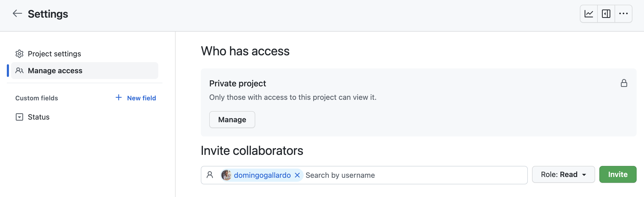The width and height of the screenshot is (644, 197).
Task: Open the Insights chart icon
Action: (x=589, y=14)
